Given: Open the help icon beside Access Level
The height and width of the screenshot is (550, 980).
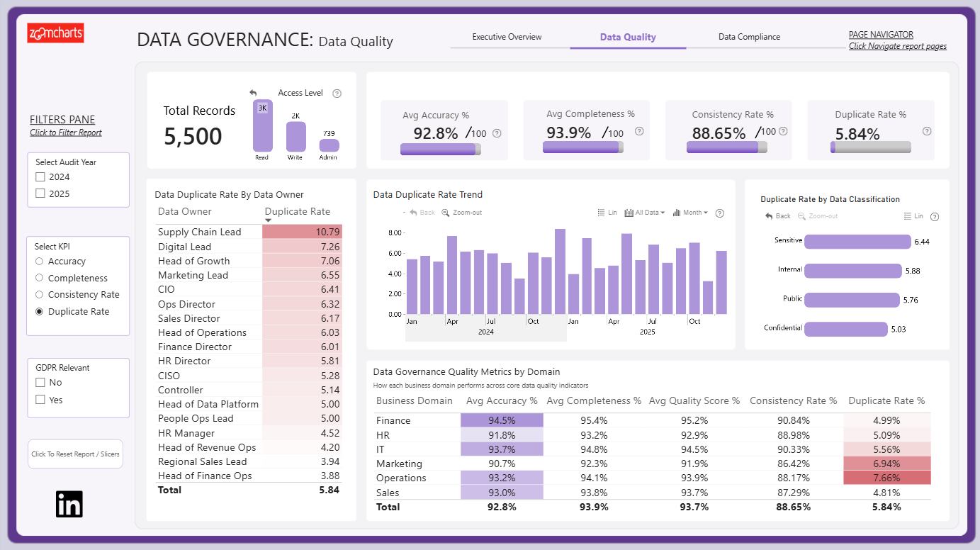Looking at the screenshot, I should pyautogui.click(x=337, y=93).
